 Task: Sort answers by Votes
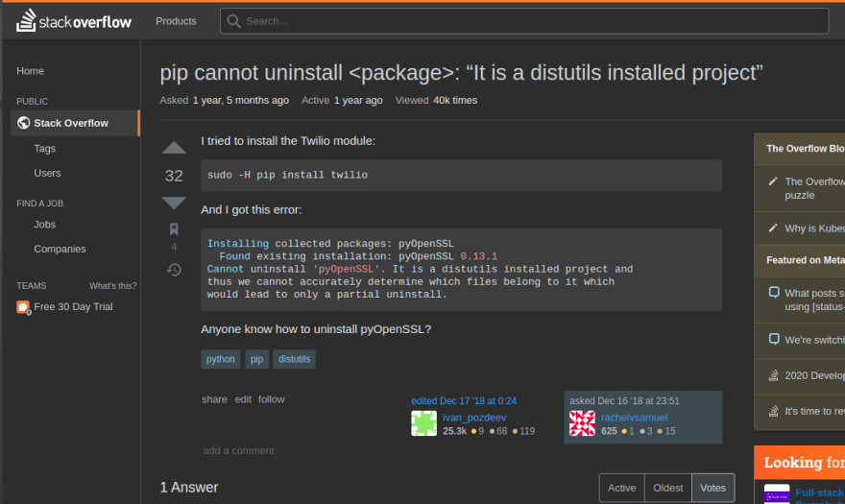tap(712, 488)
